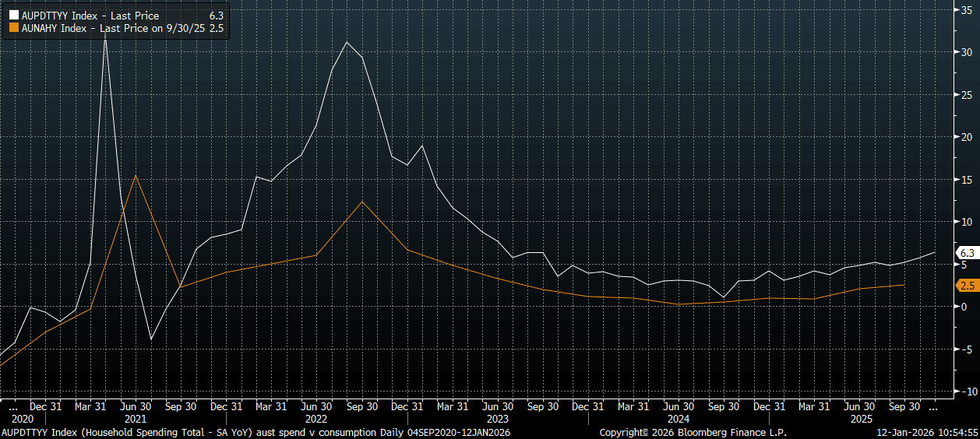Click the ellipsis at left end of date axis
Screen dimensions: 980x439
point(12,406)
